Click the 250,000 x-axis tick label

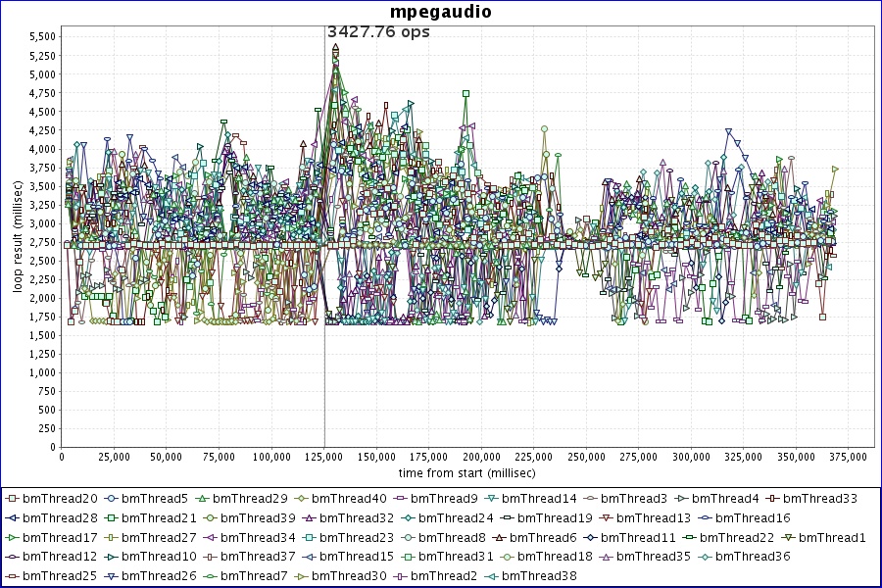pos(586,458)
